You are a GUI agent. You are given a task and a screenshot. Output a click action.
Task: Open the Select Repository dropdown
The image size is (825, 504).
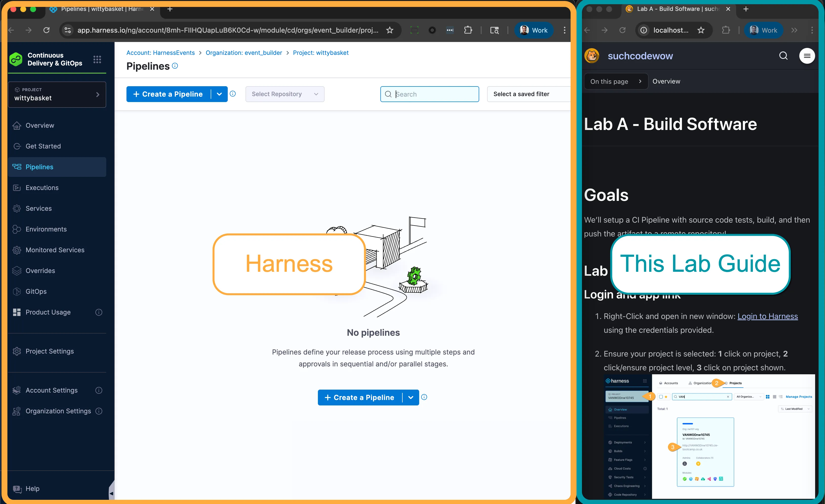click(285, 94)
